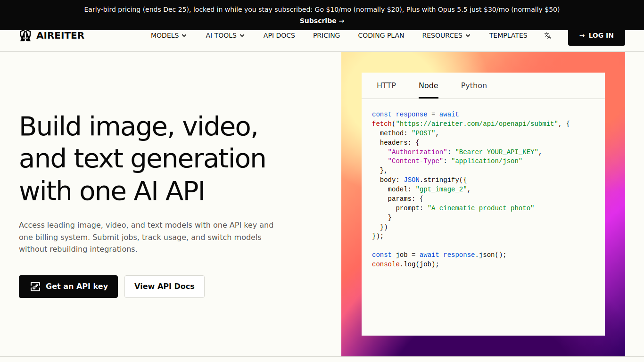Open the language translation icon
The height and width of the screenshot is (362, 644).
[548, 35]
